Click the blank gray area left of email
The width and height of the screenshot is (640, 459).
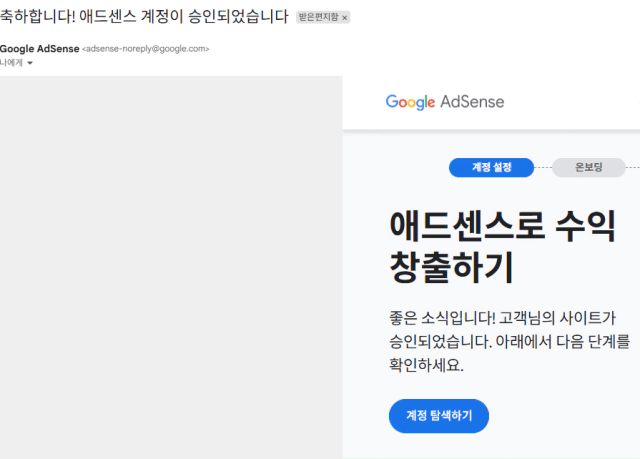(171, 267)
